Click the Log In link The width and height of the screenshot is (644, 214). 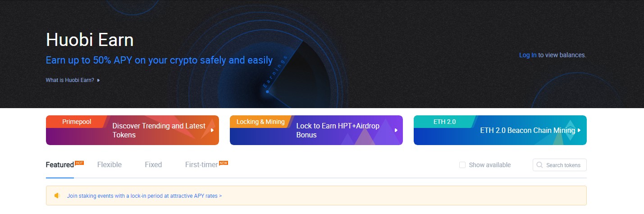pos(528,55)
